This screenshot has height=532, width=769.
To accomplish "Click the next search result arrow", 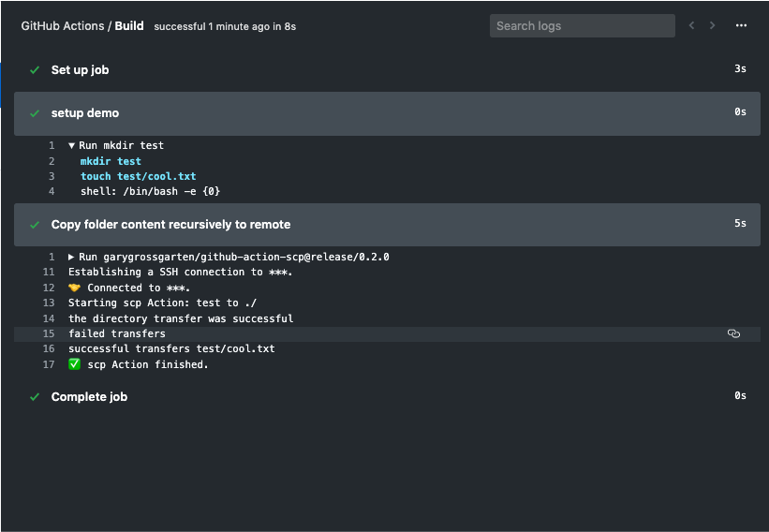I will pyautogui.click(x=712, y=25).
